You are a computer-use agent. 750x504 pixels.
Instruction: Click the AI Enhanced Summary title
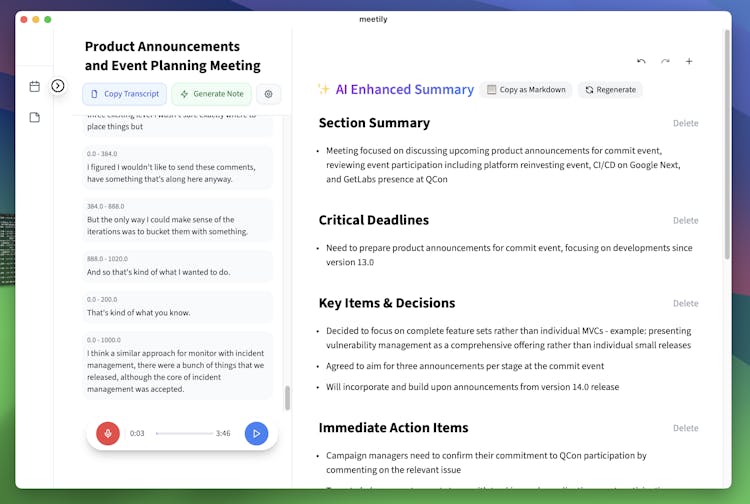coord(405,89)
